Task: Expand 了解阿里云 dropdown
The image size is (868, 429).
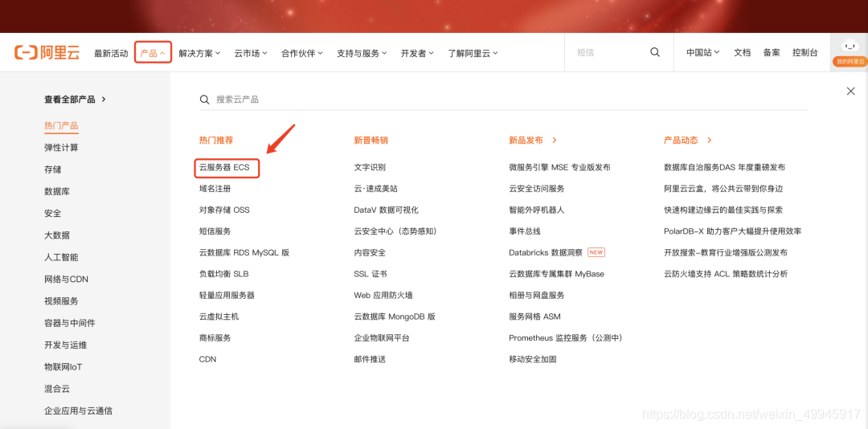Action: click(473, 53)
